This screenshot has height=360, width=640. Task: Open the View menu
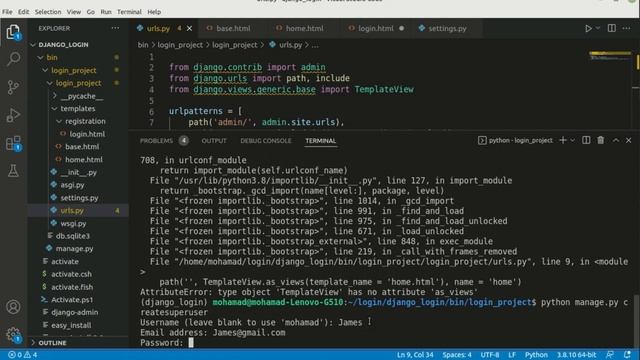[74, 12]
